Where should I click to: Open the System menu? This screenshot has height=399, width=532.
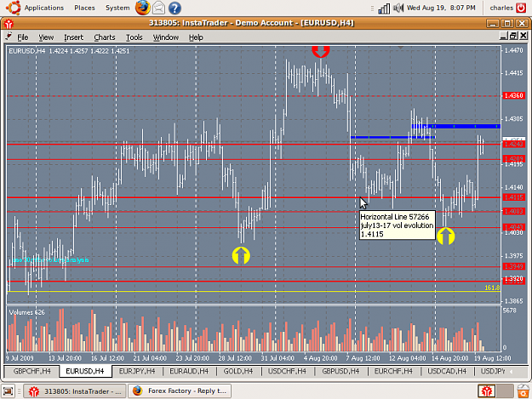[x=117, y=8]
